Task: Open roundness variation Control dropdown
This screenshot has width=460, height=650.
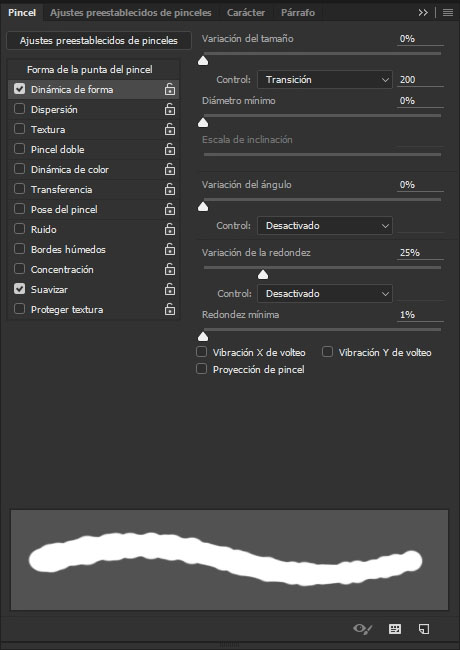Action: pos(325,293)
